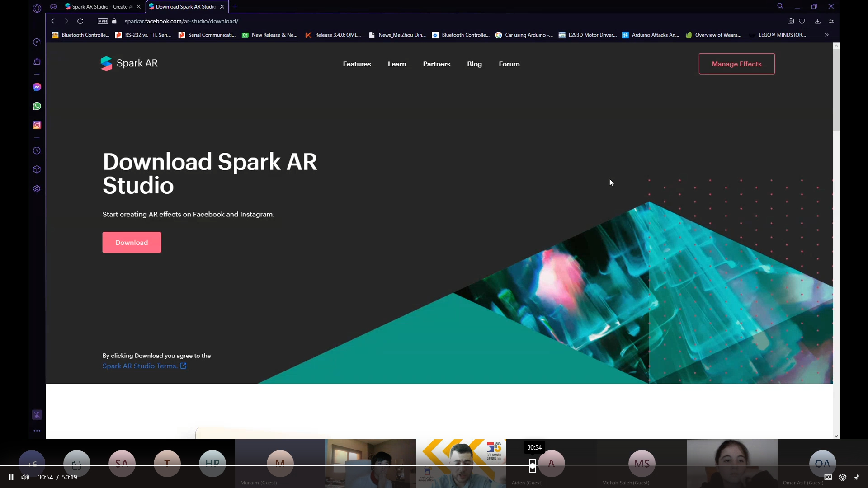Open the downloads arrow icon

click(x=818, y=21)
